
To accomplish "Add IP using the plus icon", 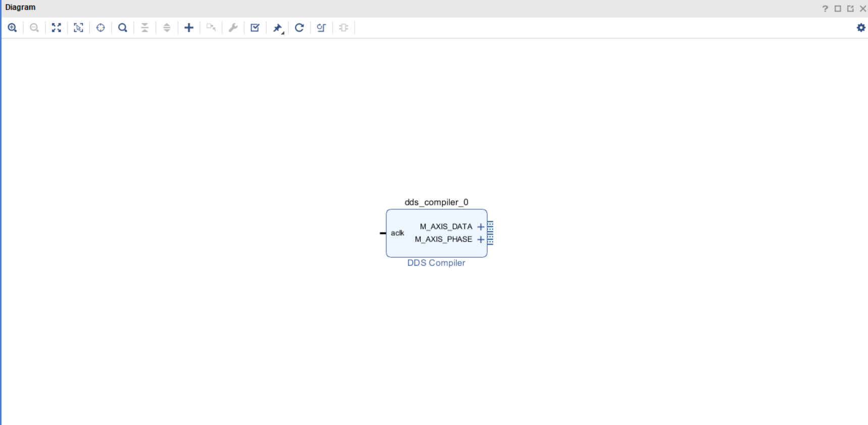I will coord(189,28).
